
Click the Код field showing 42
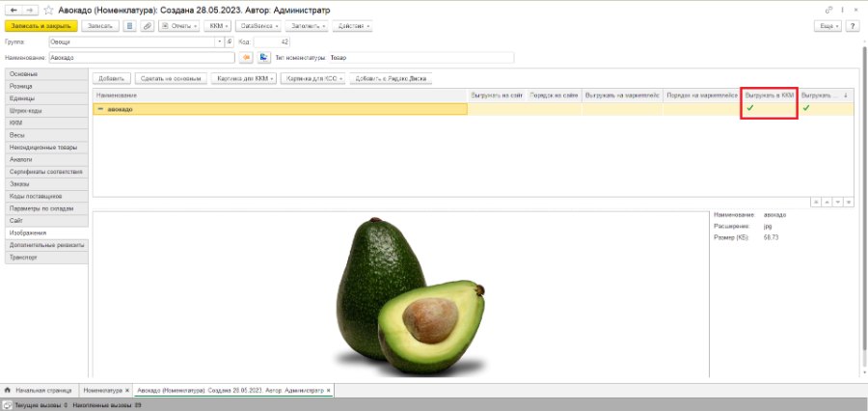272,41
